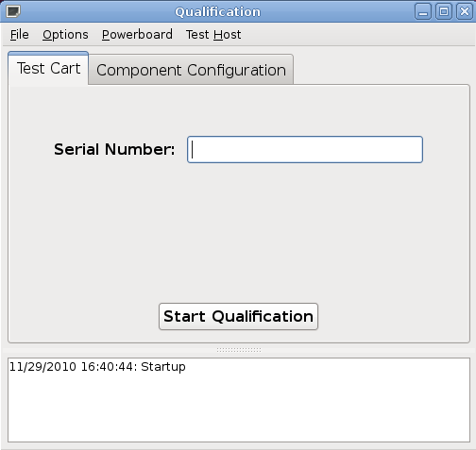This screenshot has width=476, height=450.
Task: Select the word Startup in the log
Action: click(x=163, y=367)
